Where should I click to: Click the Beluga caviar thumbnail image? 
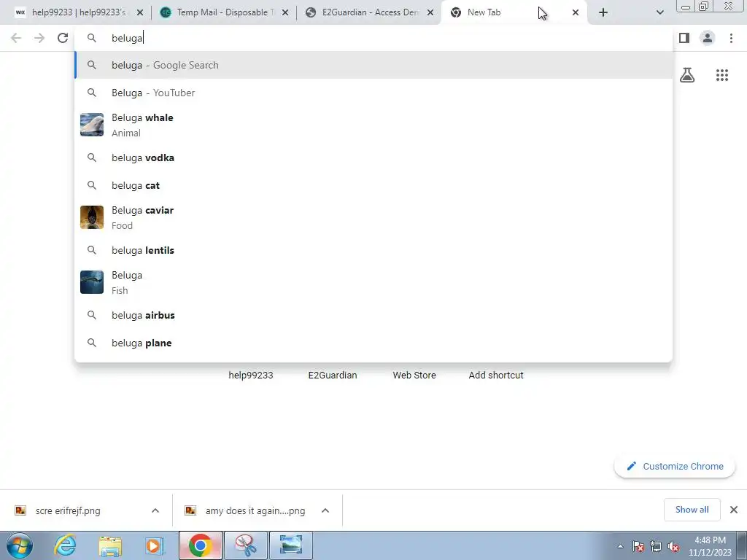click(x=92, y=217)
